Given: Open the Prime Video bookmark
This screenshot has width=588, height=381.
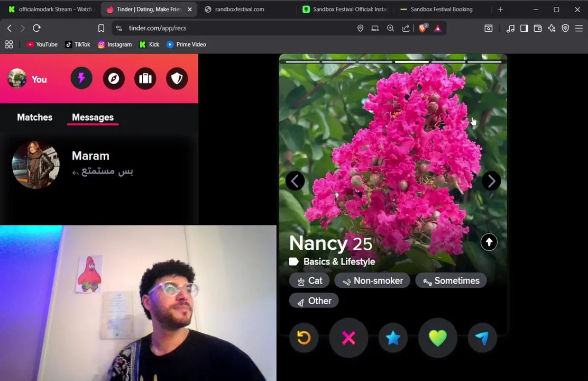Looking at the screenshot, I should (x=186, y=44).
